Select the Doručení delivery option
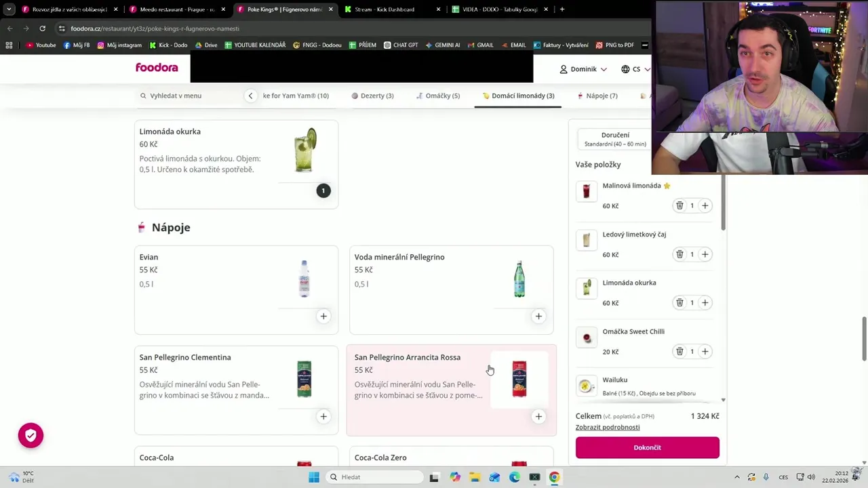The image size is (868, 488). pyautogui.click(x=614, y=139)
